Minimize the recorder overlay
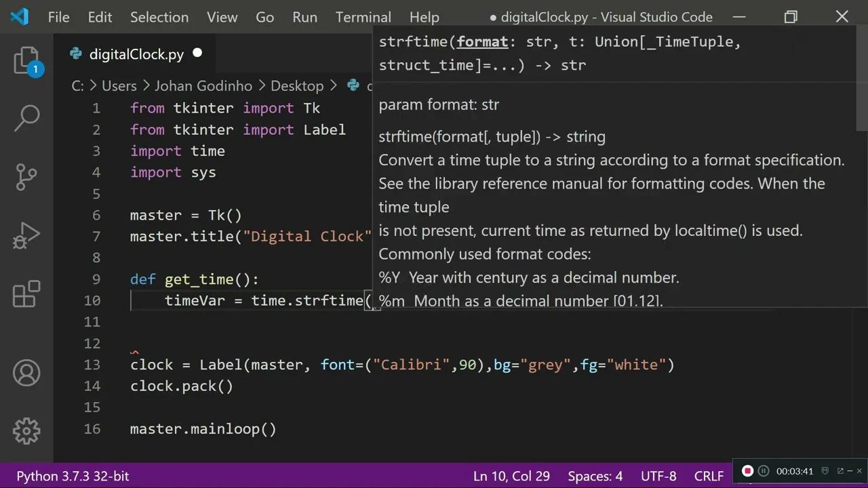 pos(850,470)
